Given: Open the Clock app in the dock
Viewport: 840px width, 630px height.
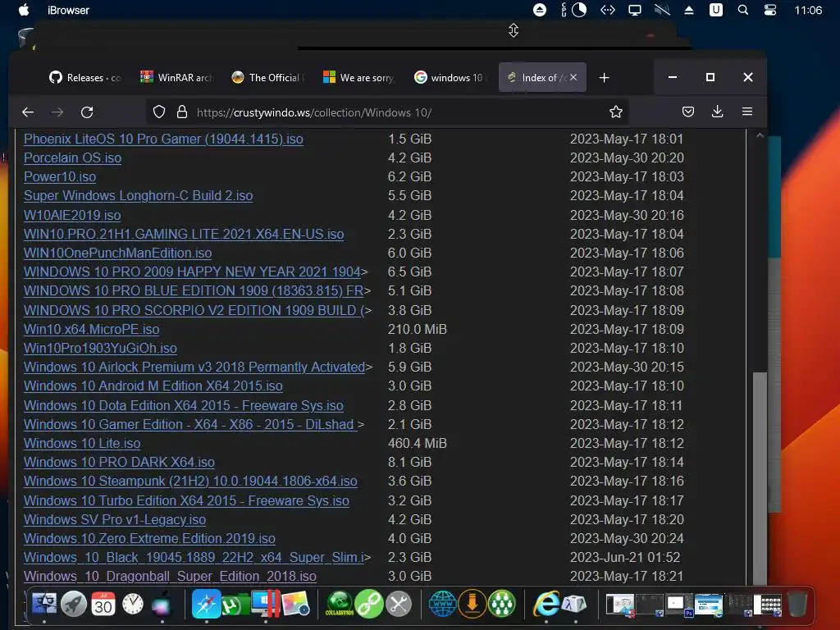Looking at the screenshot, I should [132, 605].
